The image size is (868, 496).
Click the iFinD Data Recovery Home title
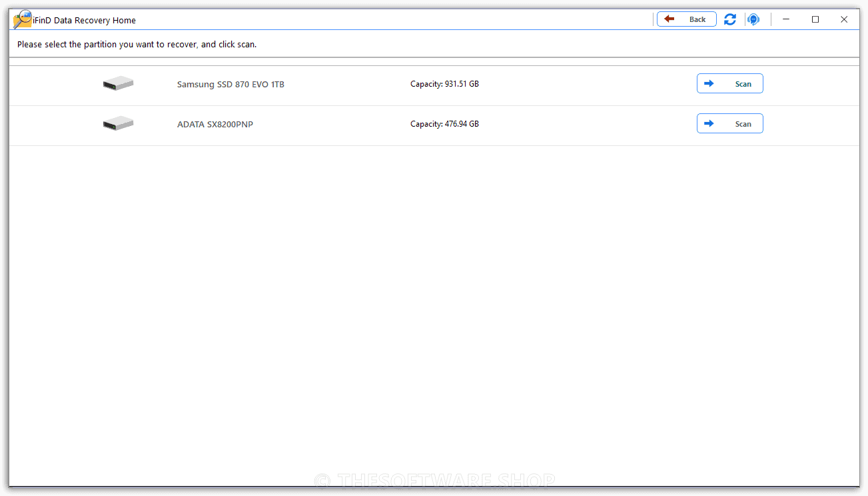[x=85, y=20]
